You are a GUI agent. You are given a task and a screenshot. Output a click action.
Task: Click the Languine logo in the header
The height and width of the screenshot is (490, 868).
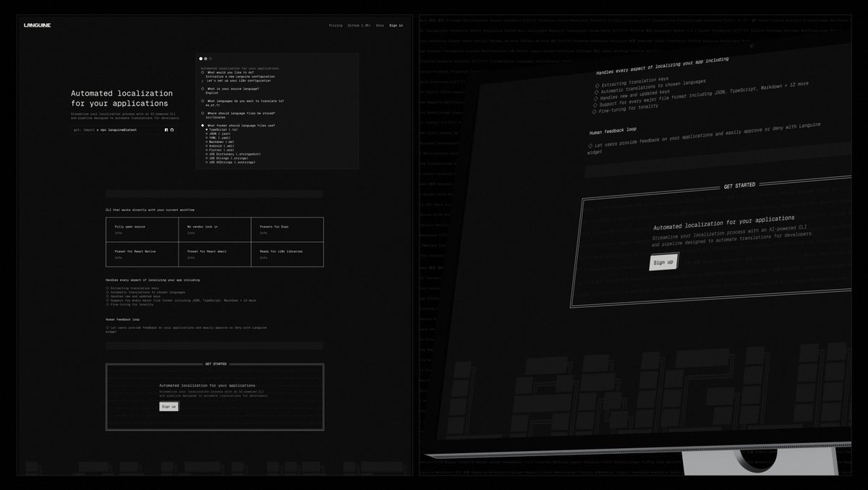point(37,25)
